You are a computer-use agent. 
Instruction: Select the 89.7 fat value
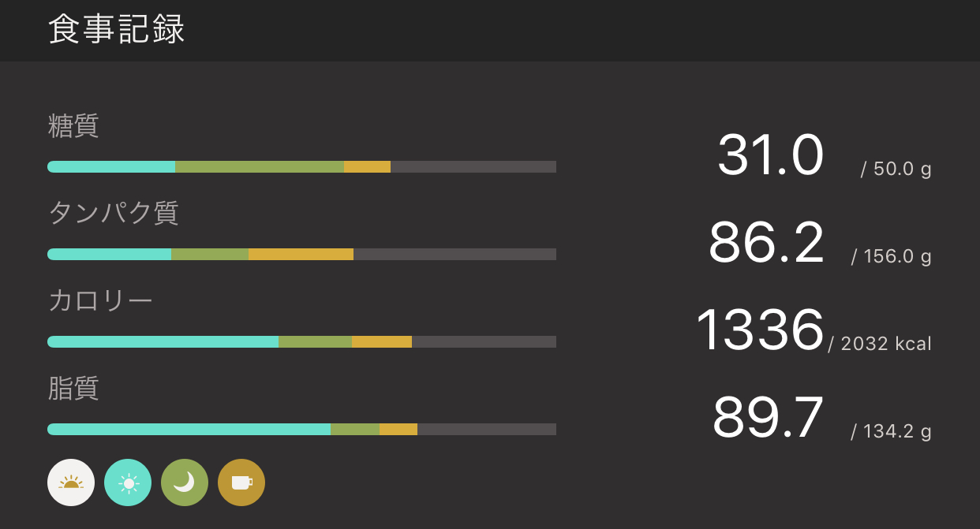(768, 418)
